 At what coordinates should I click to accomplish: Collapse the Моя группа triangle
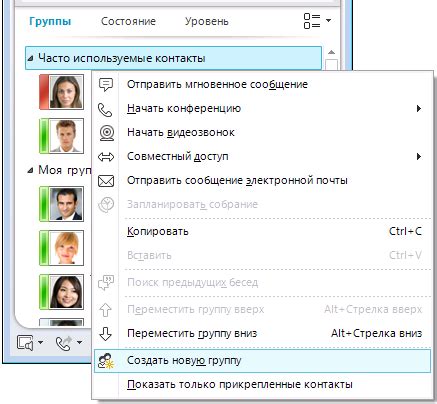click(31, 170)
